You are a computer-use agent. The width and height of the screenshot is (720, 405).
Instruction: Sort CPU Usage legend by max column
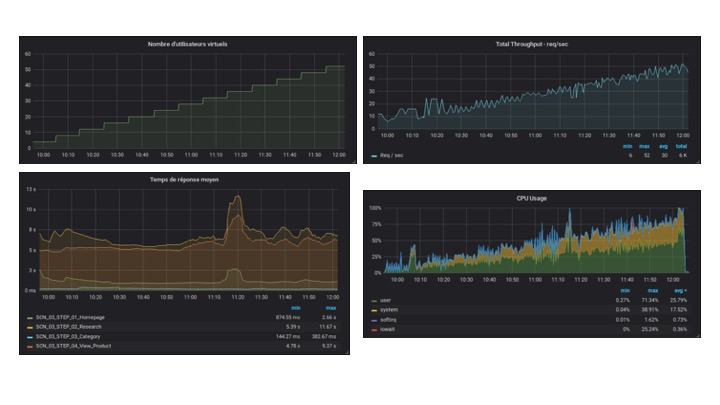[x=653, y=291]
